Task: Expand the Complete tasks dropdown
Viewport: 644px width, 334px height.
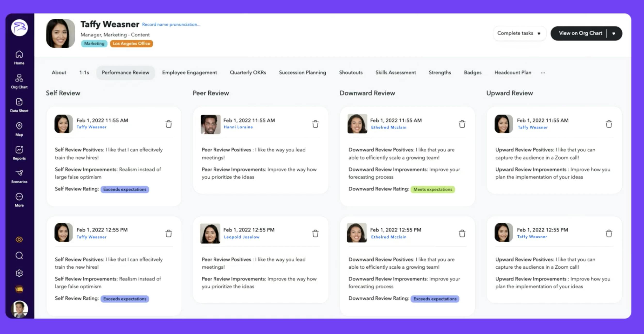Action: [519, 33]
